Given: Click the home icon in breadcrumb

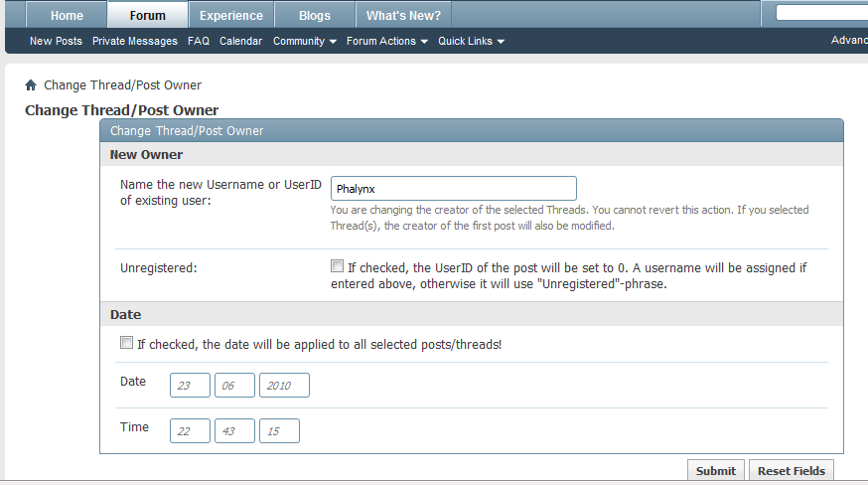Looking at the screenshot, I should pyautogui.click(x=31, y=85).
